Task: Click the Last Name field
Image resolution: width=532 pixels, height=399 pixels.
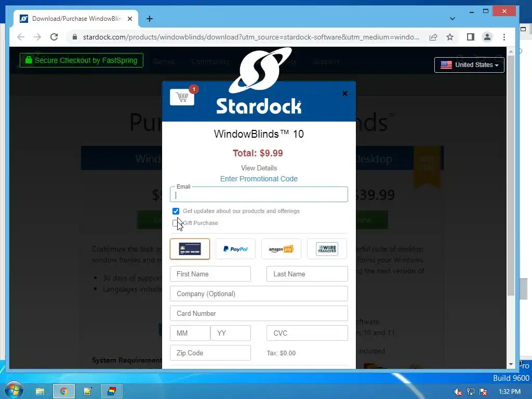Action: 307,274
